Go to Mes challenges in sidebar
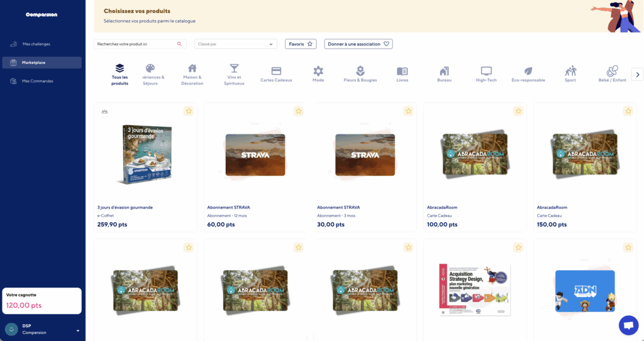Screen dimensions: 644x341 36,44
